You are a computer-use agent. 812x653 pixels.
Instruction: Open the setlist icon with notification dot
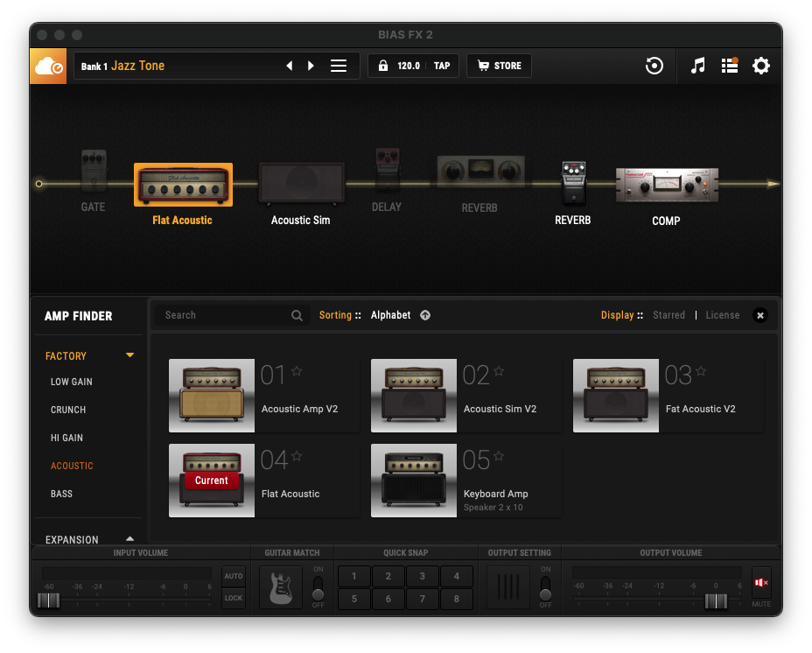tap(730, 66)
